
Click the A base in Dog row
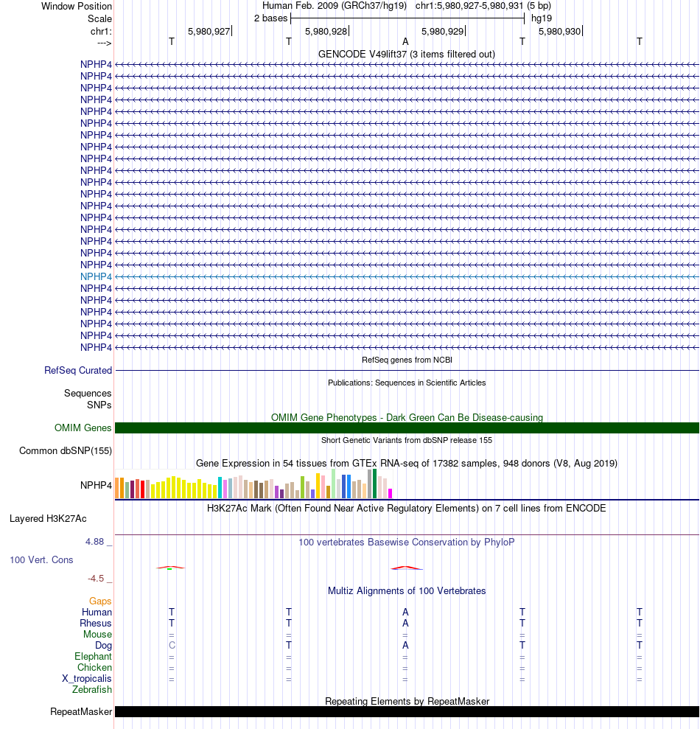pyautogui.click(x=405, y=645)
